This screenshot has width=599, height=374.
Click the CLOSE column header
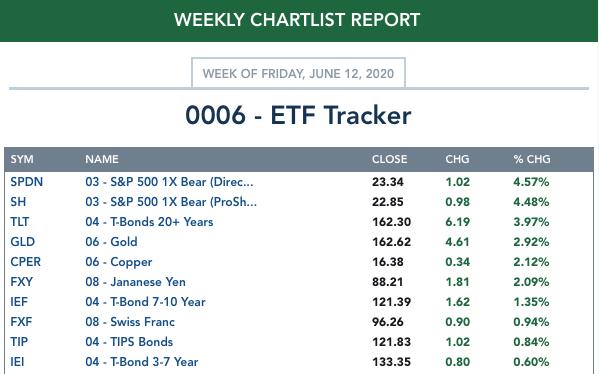tap(389, 159)
